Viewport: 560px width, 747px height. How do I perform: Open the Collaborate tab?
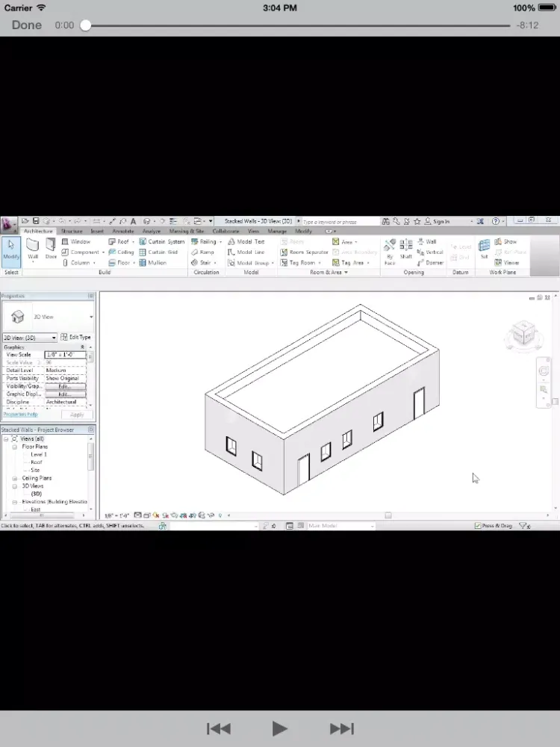point(225,231)
